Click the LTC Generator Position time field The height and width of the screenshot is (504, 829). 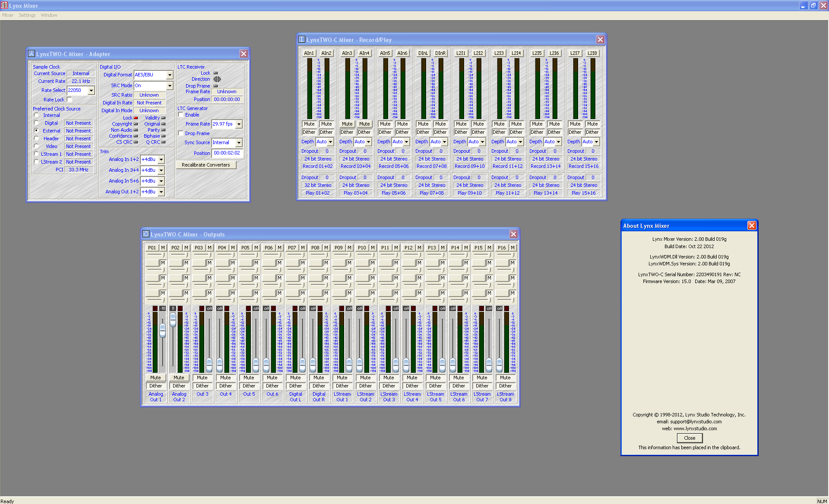pyautogui.click(x=227, y=153)
